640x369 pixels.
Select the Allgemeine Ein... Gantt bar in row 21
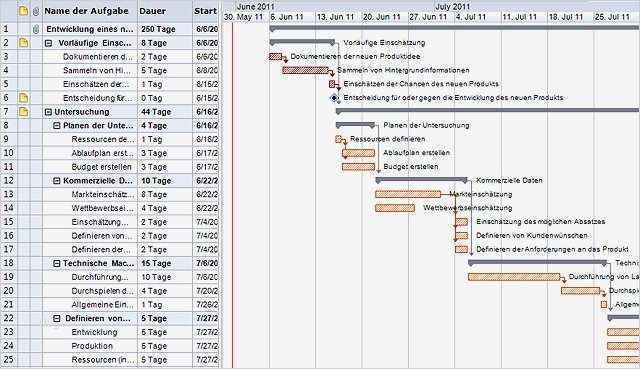[x=604, y=305]
